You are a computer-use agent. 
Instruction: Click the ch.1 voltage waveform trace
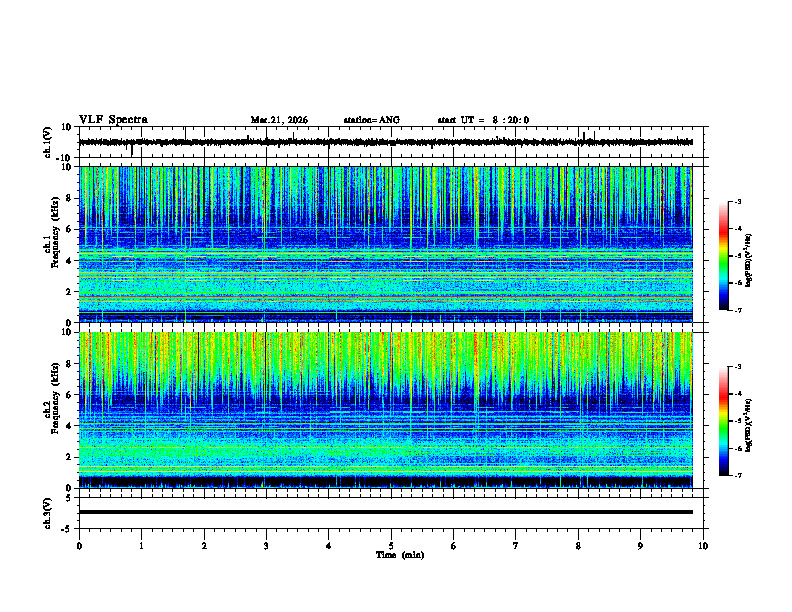[386, 142]
